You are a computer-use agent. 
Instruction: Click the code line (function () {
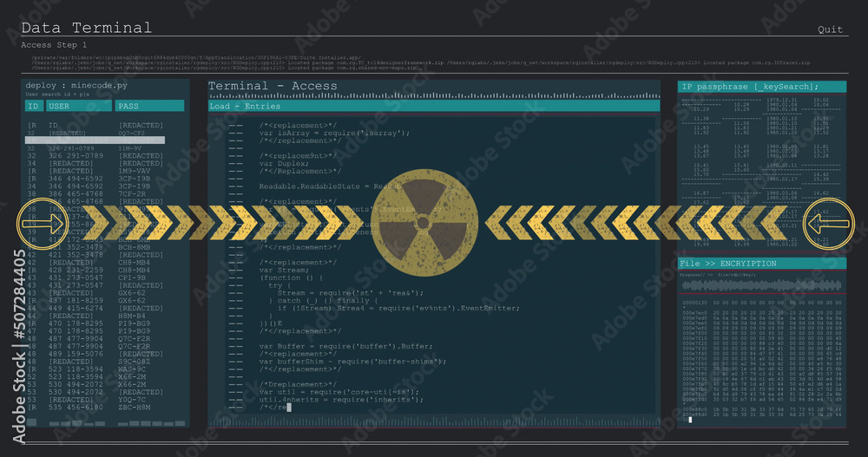[x=291, y=277]
